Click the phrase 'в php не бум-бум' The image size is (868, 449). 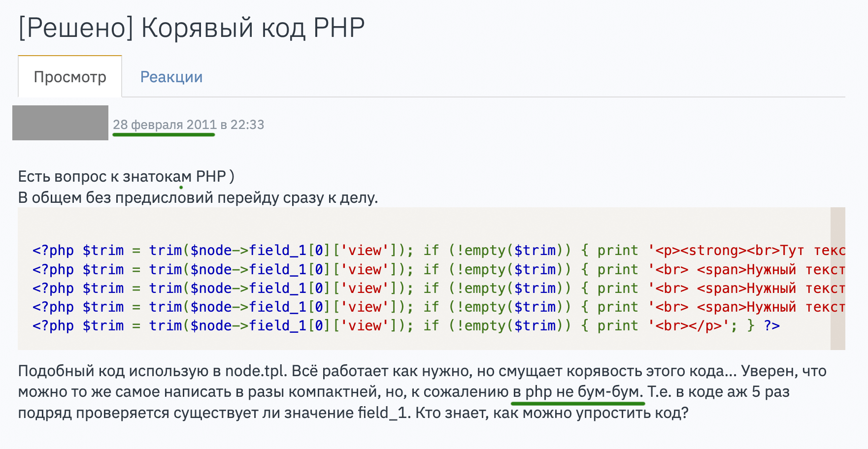(x=577, y=392)
